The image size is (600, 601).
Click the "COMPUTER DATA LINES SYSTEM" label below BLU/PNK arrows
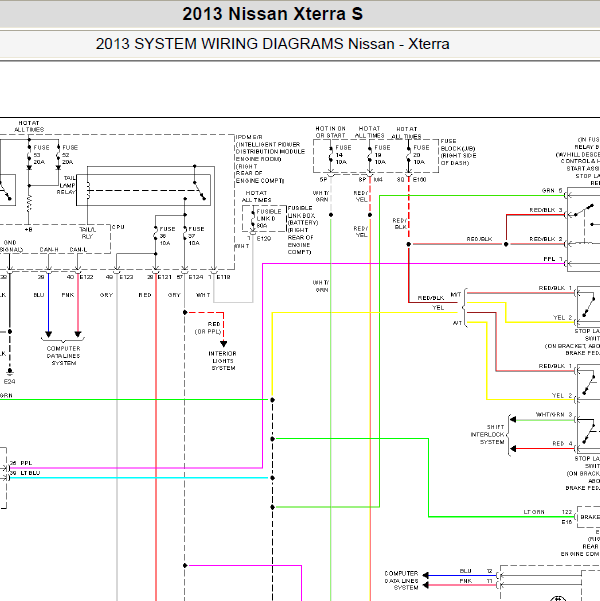coord(64,356)
